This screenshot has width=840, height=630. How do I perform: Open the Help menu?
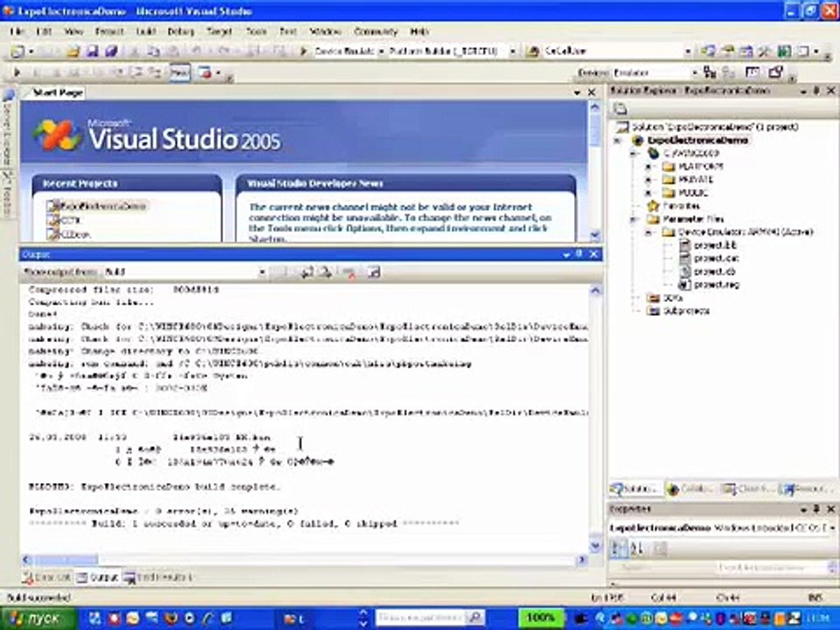(419, 31)
